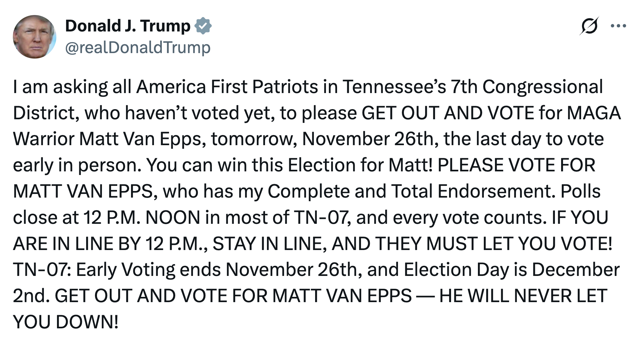Open the @realDonaldTrump profile handle
Screen dimensions: 644x348
tap(138, 48)
